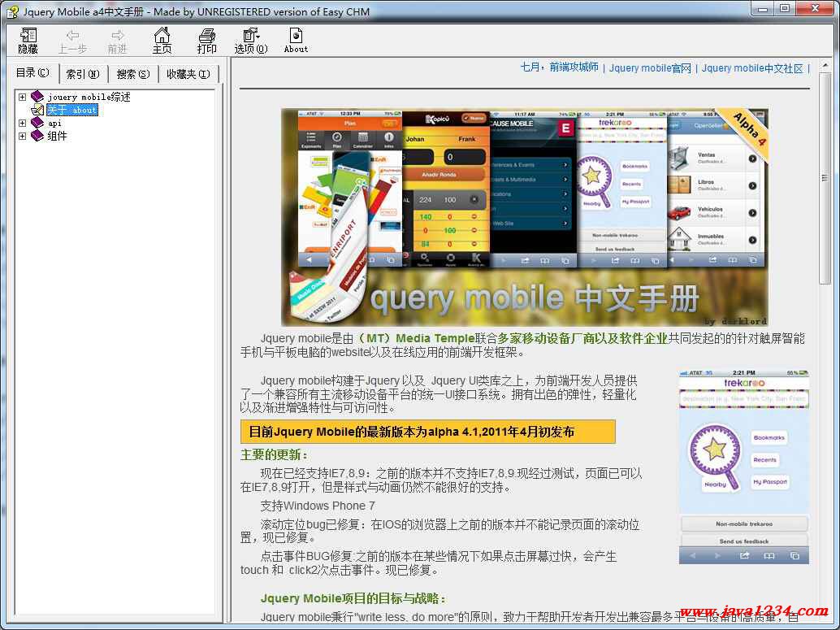Switch to the 索引 (Index) tab

pos(83,74)
